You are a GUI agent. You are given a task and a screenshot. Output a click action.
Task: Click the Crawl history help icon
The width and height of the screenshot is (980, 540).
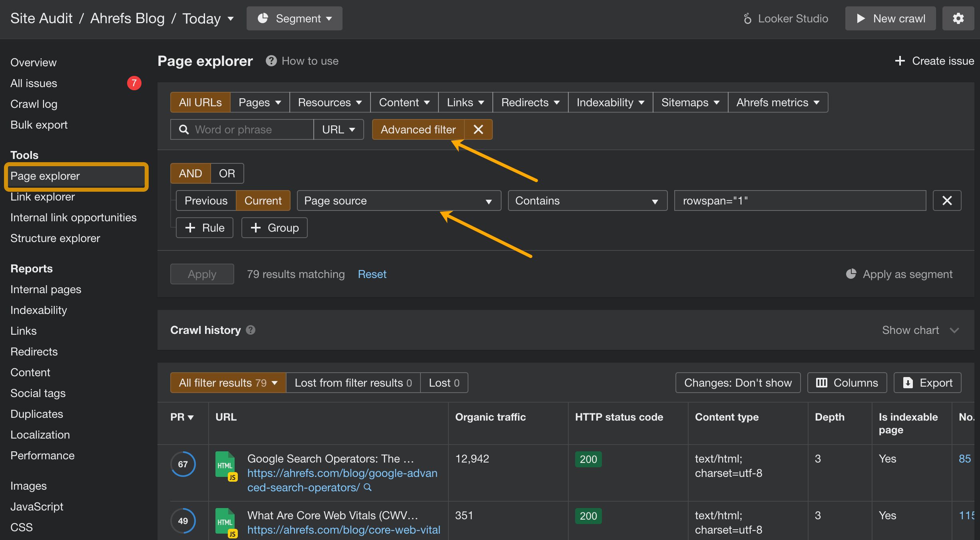tap(251, 330)
